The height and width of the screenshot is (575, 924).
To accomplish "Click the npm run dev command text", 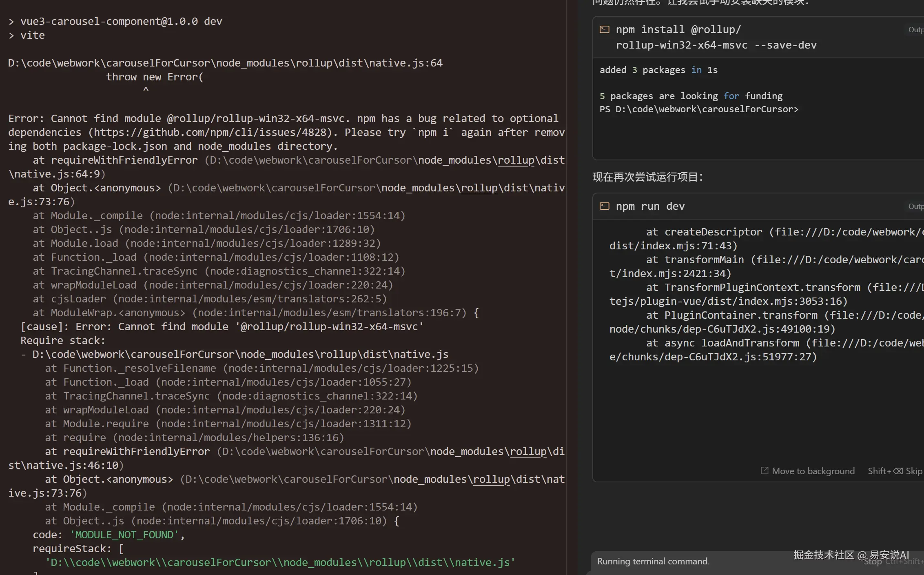I will (x=650, y=206).
